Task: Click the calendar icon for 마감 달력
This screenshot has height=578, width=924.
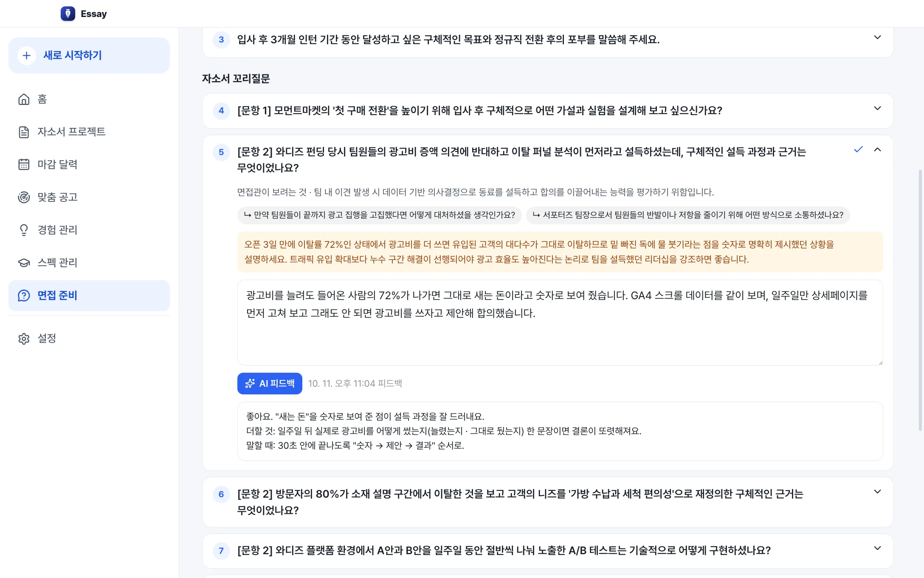Action: coord(24,164)
